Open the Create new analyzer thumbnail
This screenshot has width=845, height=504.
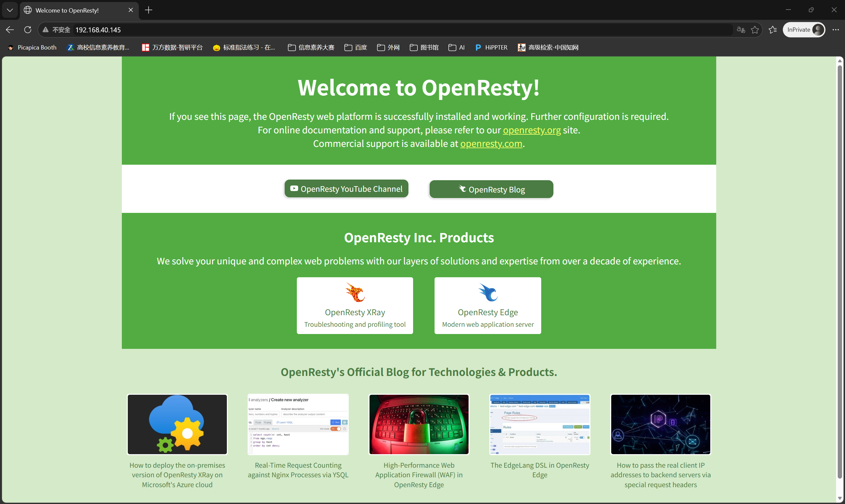298,424
